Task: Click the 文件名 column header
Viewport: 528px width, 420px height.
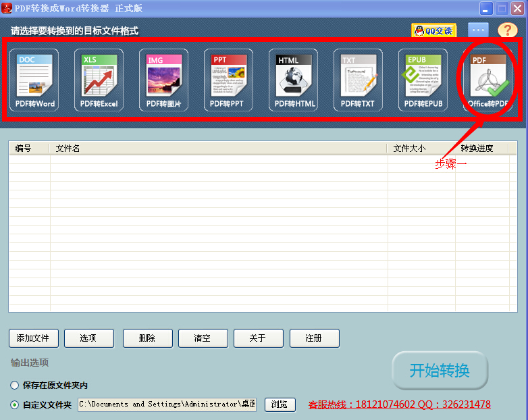Action: [218, 149]
